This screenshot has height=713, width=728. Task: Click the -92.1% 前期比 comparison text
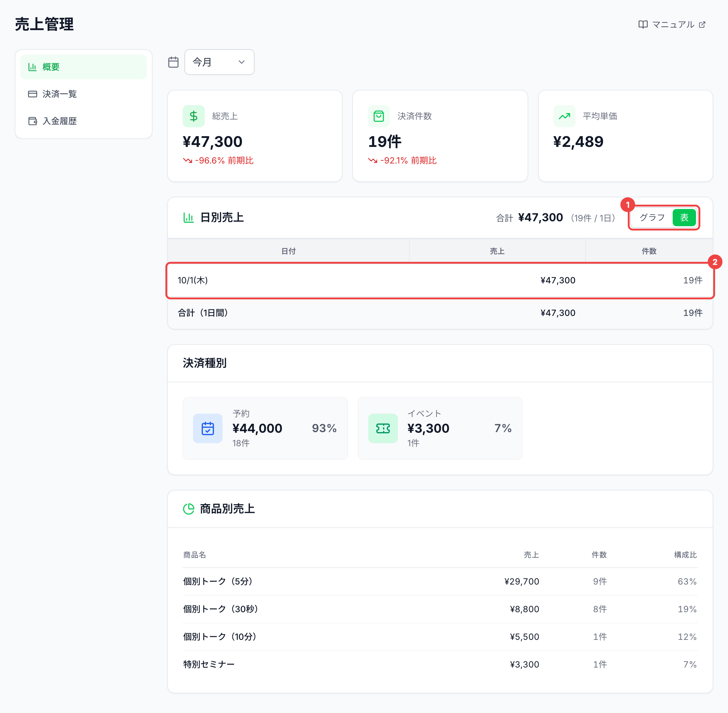coord(408,161)
